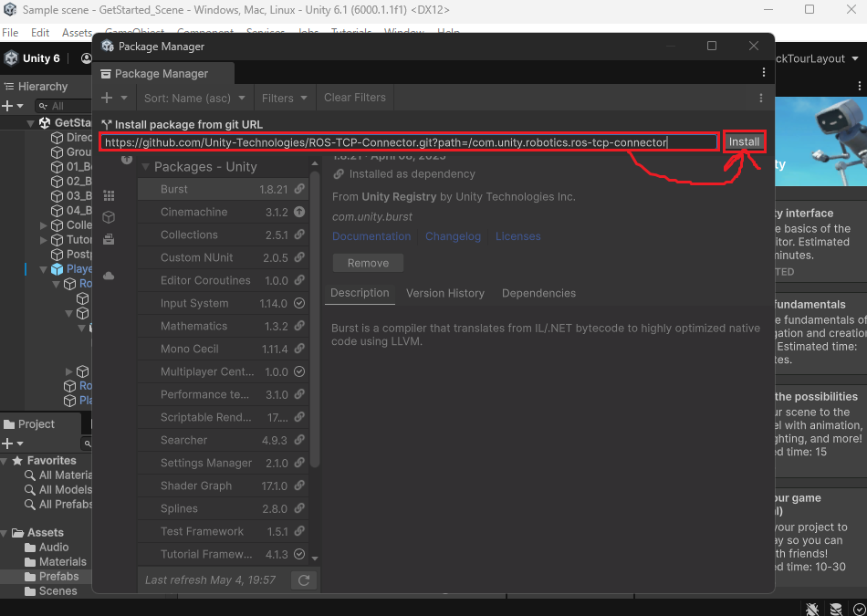
Task: Click the Hierarchy search field
Action: (64, 106)
